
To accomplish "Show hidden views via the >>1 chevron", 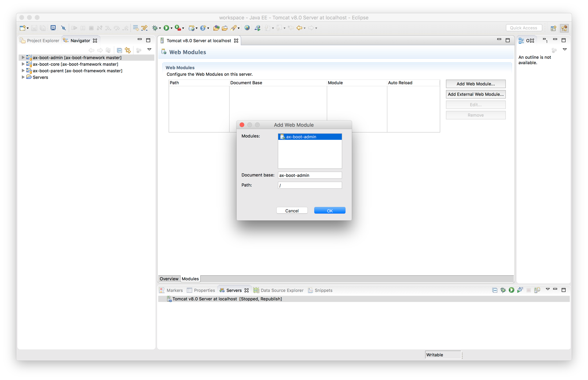I will tap(545, 40).
